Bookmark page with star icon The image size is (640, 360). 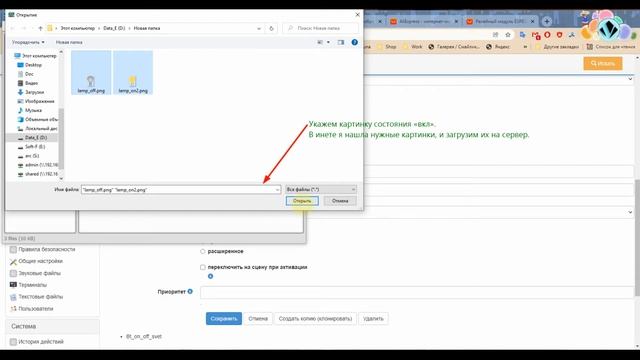(x=508, y=35)
